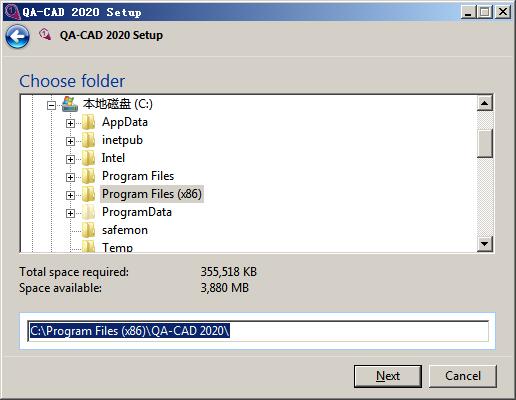Cancel the QA-CAD installation

coord(463,376)
